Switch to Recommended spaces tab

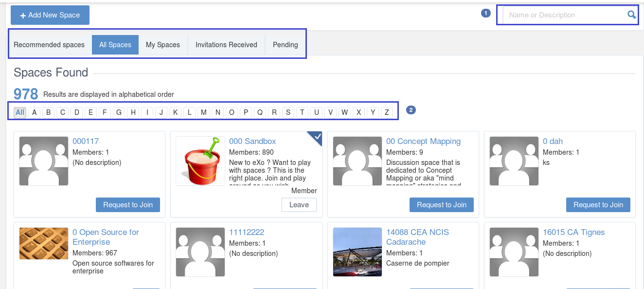click(x=49, y=45)
